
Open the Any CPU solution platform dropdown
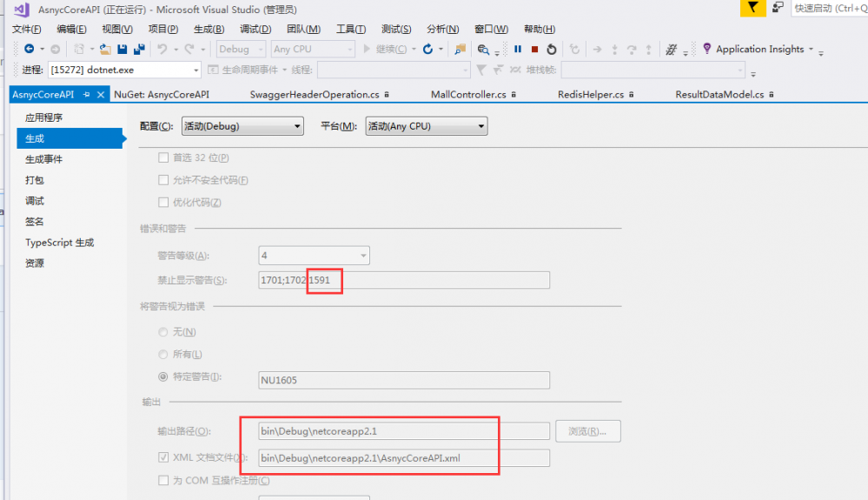(313, 50)
